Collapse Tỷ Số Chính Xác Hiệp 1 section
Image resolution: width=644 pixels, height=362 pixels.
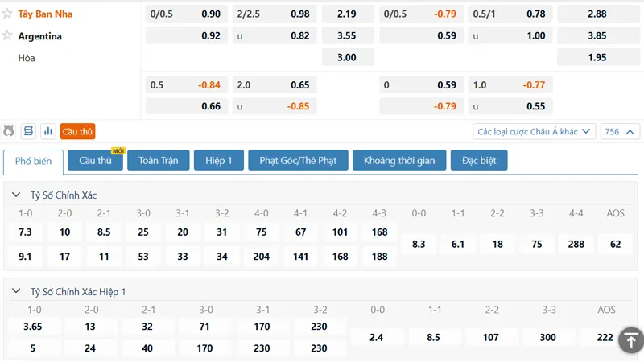(16, 291)
